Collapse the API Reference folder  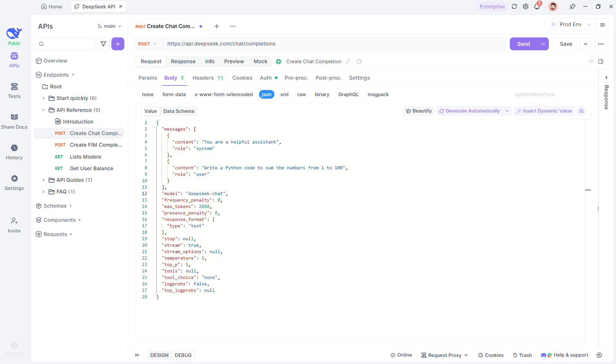[44, 110]
